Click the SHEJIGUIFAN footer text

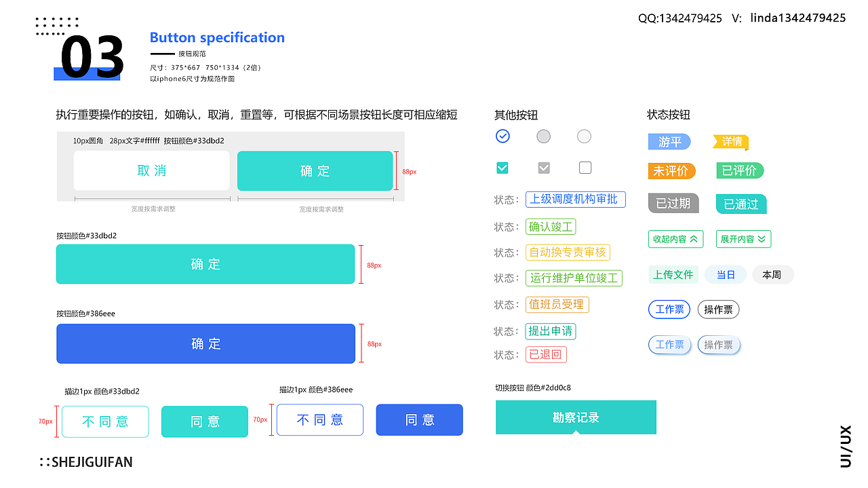click(92, 462)
